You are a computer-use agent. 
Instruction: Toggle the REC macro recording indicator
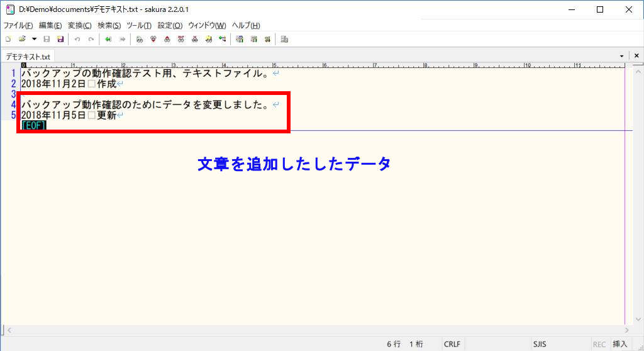tap(599, 344)
